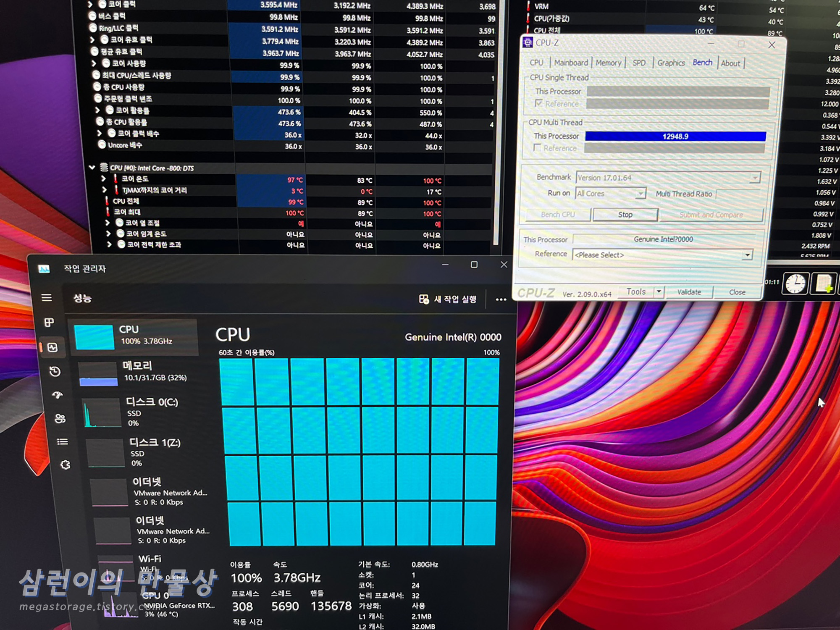Screen dimensions: 840x630
Task: Open App history icon in sidebar
Action: pos(55,371)
